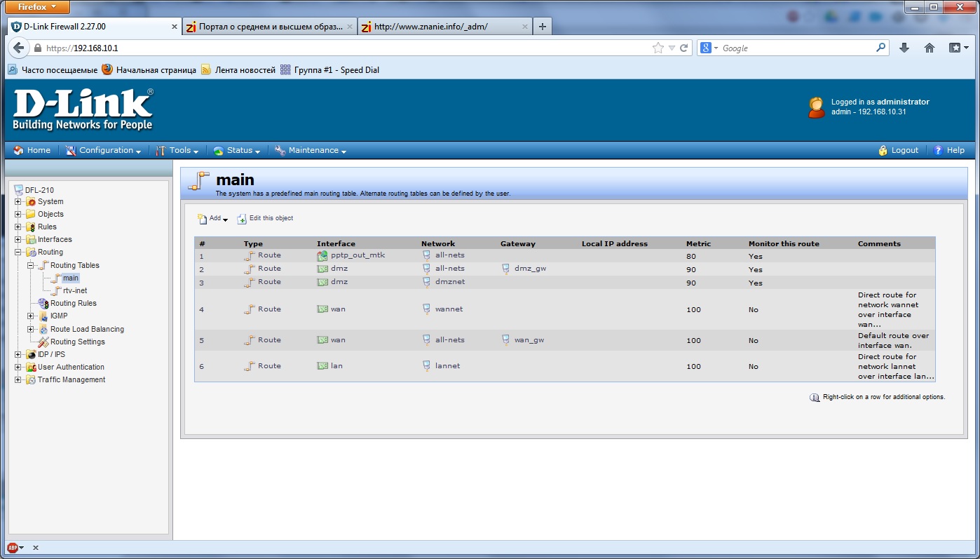Click the Routing Rules icon in tree
The image size is (980, 559).
tap(43, 303)
